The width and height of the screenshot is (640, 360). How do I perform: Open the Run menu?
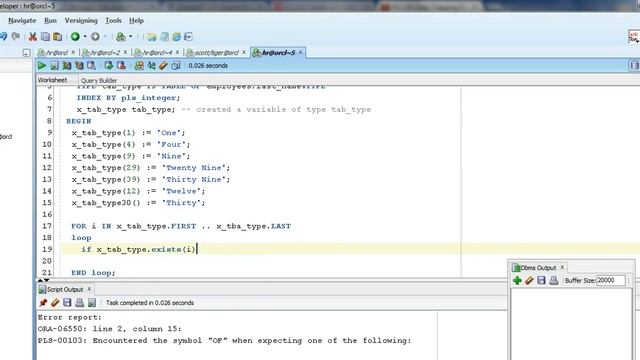pos(51,20)
